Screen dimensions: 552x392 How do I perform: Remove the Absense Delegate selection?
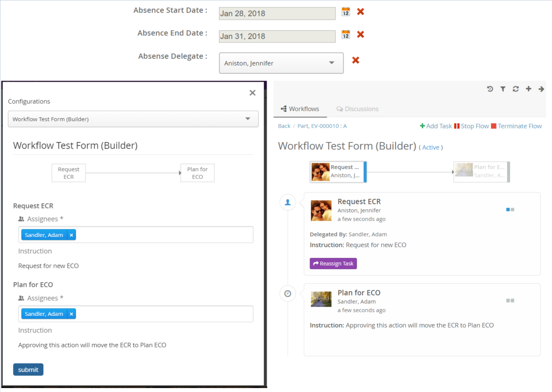[x=355, y=60]
